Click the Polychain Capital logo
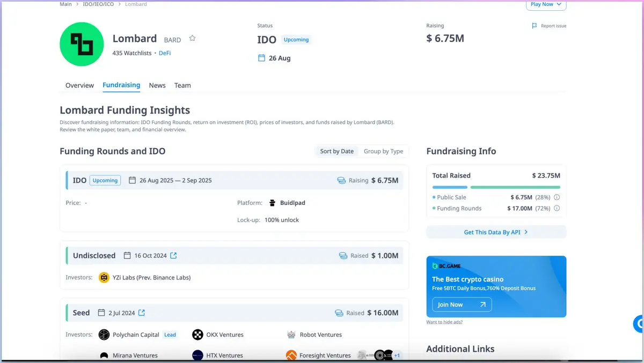 click(x=104, y=335)
